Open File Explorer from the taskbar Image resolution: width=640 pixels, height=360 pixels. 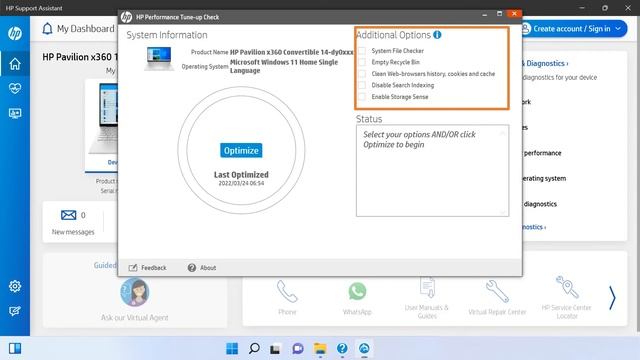[320, 349]
